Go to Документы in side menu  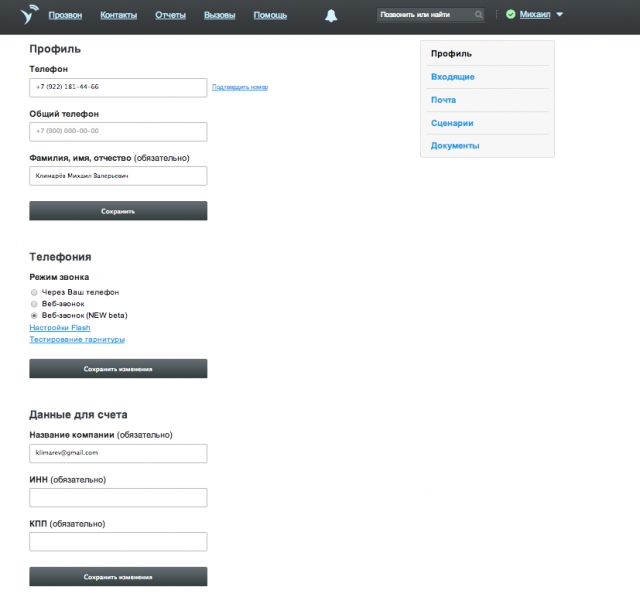click(x=455, y=146)
